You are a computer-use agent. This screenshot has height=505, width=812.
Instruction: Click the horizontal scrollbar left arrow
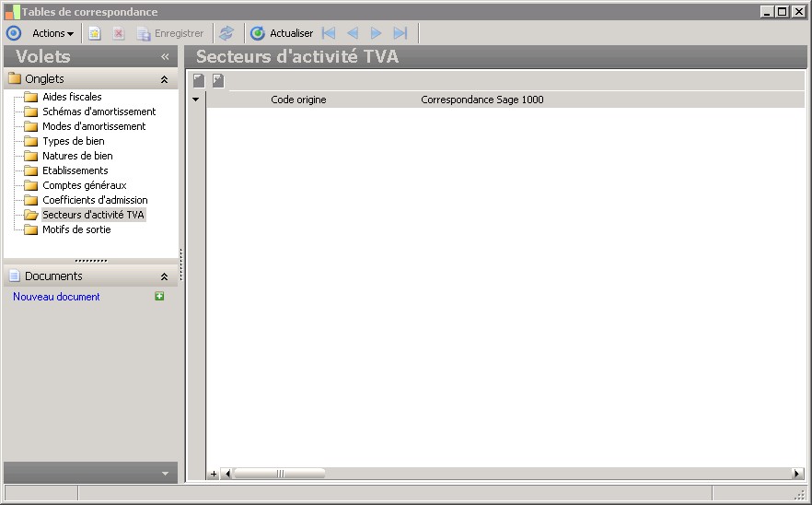226,474
